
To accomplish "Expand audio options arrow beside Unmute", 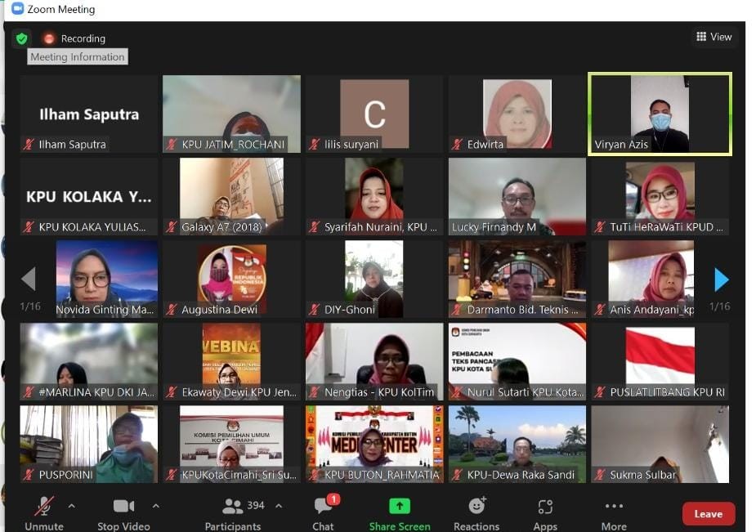I will (72, 506).
